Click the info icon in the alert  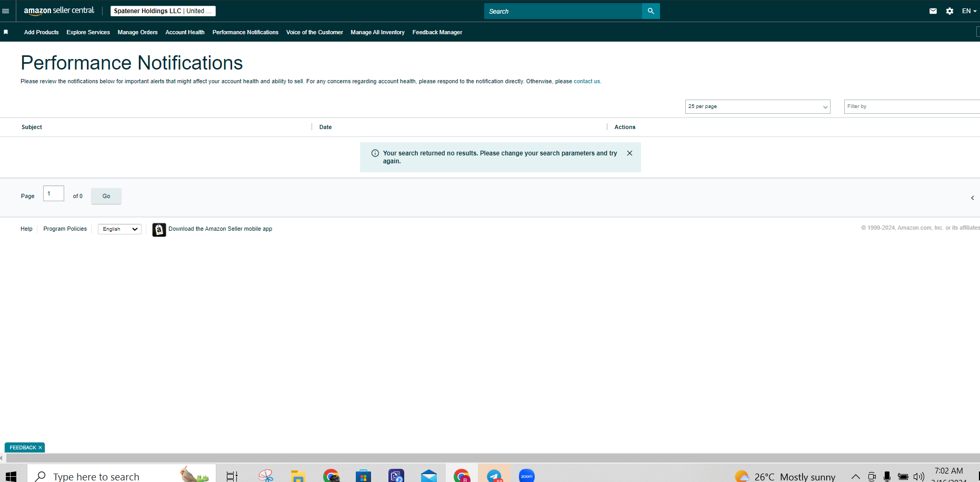click(x=375, y=153)
